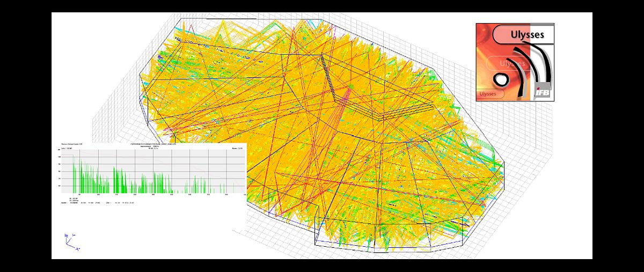
Task: Click the echogram horizontal time axis labels
Action: coord(153,195)
